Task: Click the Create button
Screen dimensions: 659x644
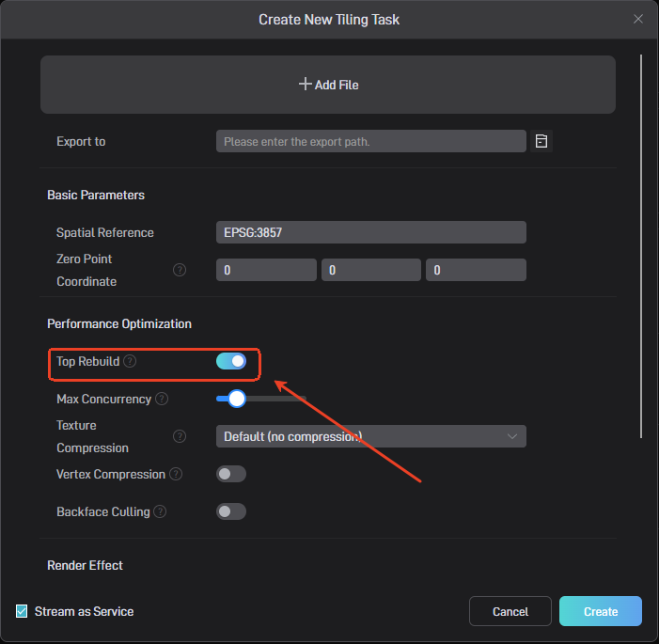Action: click(601, 611)
